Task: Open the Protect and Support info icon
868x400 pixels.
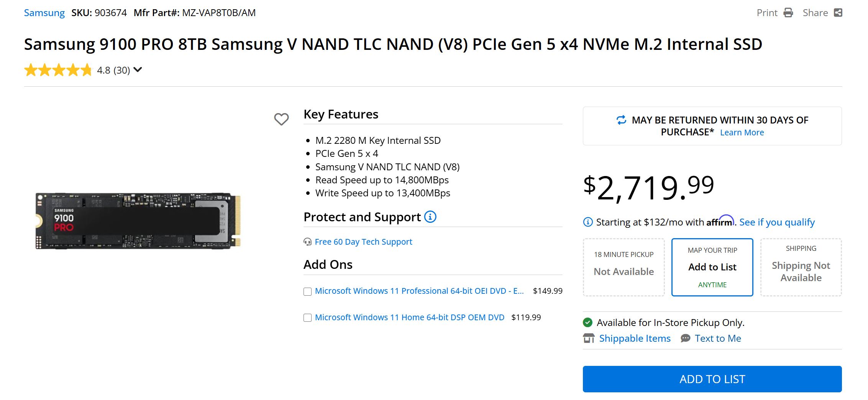Action: click(x=431, y=217)
